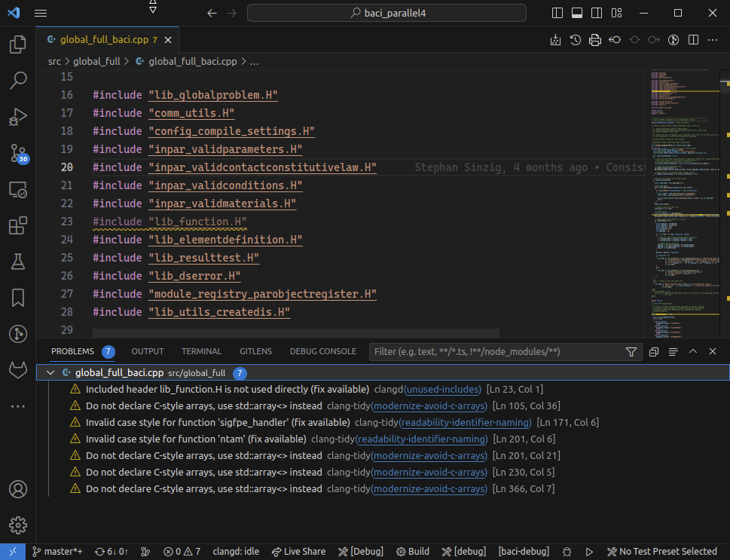Toggle file blame GitLens icon
This screenshot has height=560, width=730.
pos(673,40)
